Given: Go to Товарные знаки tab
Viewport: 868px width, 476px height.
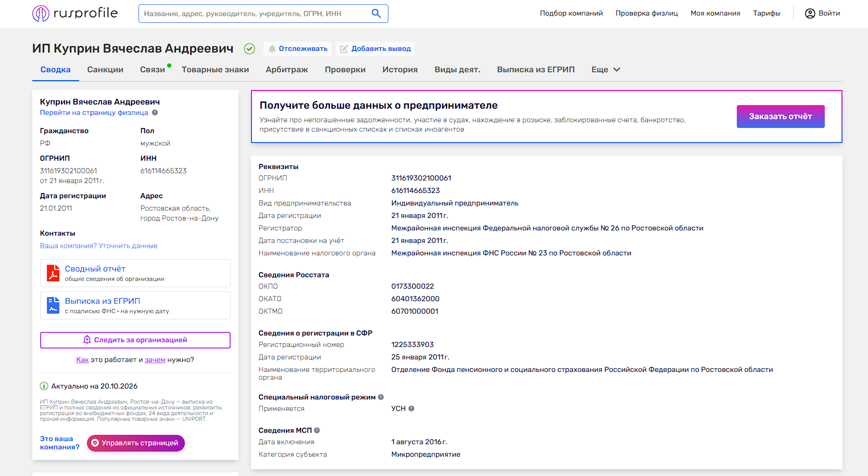Looking at the screenshot, I should (215, 70).
